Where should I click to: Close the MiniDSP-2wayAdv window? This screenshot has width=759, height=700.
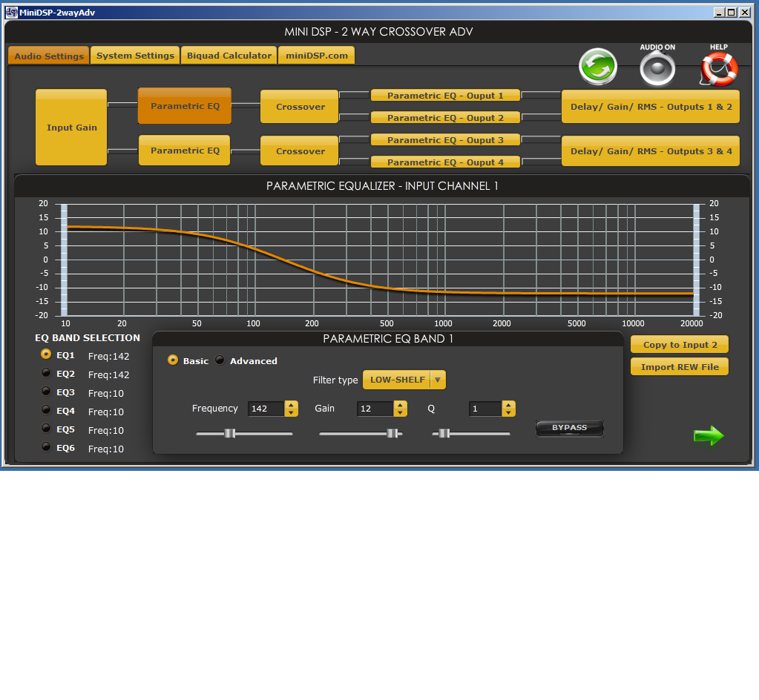click(745, 13)
